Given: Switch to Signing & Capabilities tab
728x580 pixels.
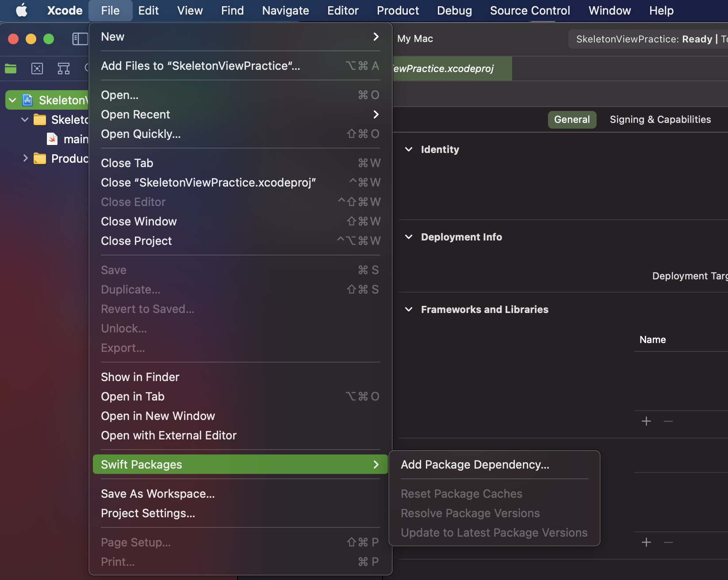Looking at the screenshot, I should 660,119.
